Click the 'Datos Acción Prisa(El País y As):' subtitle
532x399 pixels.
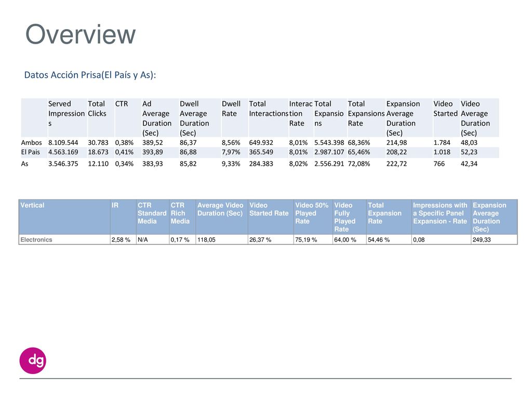point(90,75)
